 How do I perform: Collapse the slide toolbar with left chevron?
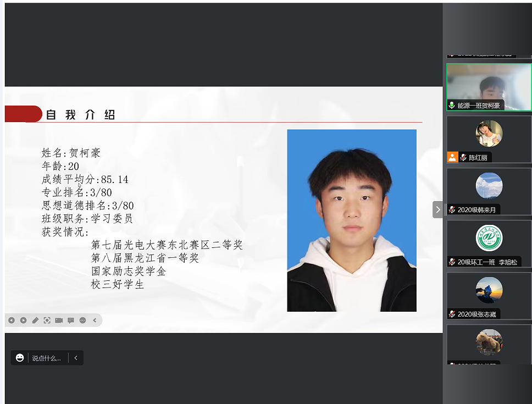pyautogui.click(x=95, y=320)
